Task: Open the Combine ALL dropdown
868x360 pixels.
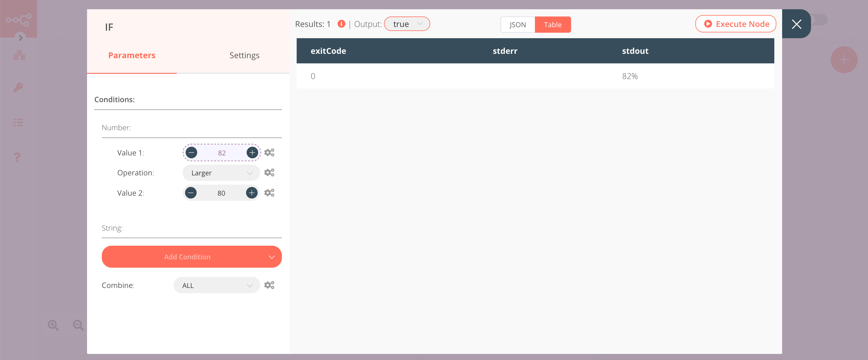Action: click(216, 285)
